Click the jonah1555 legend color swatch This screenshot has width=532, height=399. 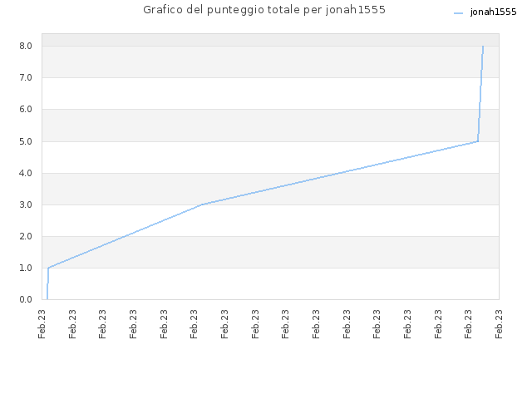click(x=458, y=13)
